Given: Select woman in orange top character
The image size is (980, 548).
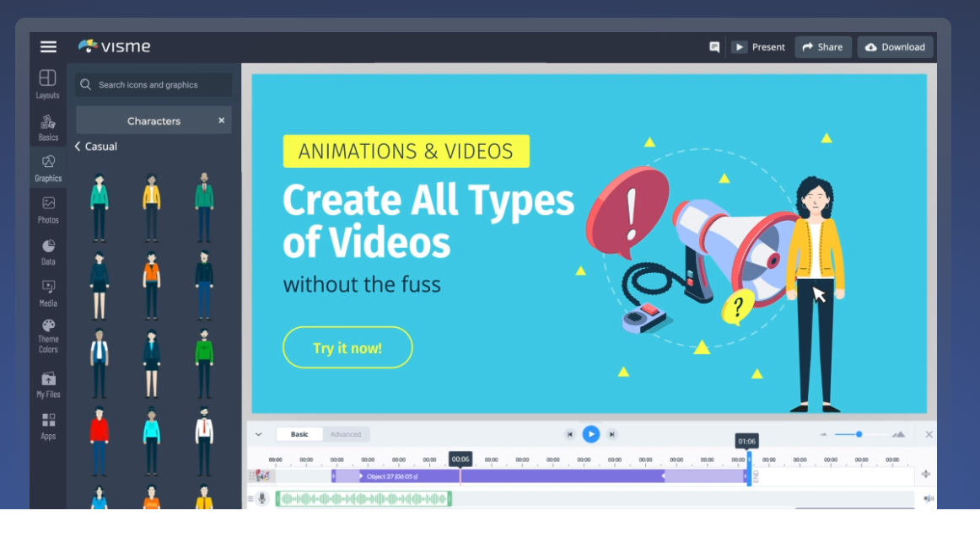Looking at the screenshot, I should [x=151, y=286].
